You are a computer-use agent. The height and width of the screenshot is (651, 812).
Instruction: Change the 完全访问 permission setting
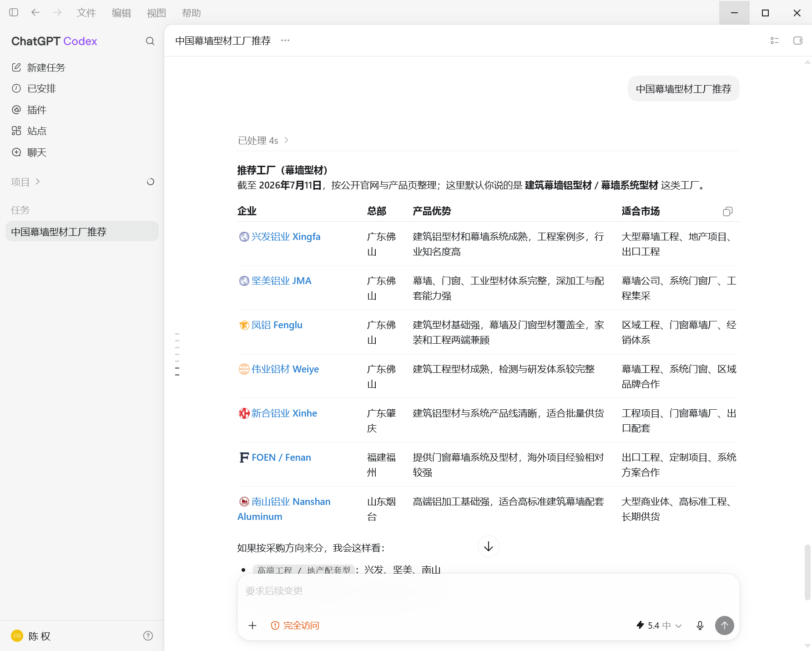pyautogui.click(x=295, y=626)
